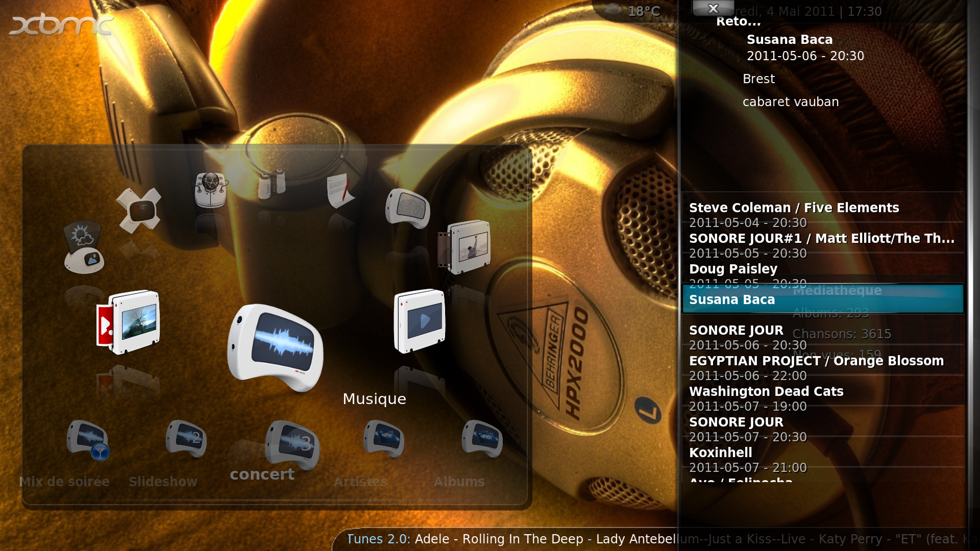
Task: Select the Mix de soirée label
Action: (64, 482)
